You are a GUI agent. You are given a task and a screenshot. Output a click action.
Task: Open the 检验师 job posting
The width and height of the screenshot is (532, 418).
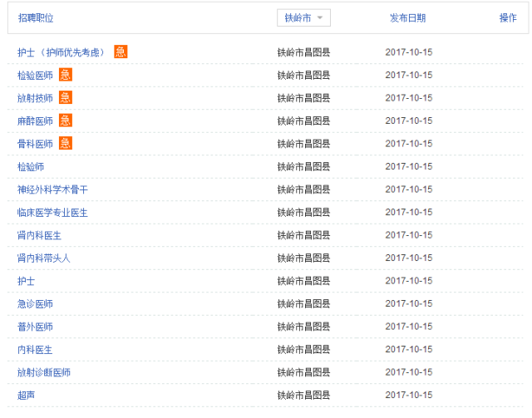[x=31, y=167]
